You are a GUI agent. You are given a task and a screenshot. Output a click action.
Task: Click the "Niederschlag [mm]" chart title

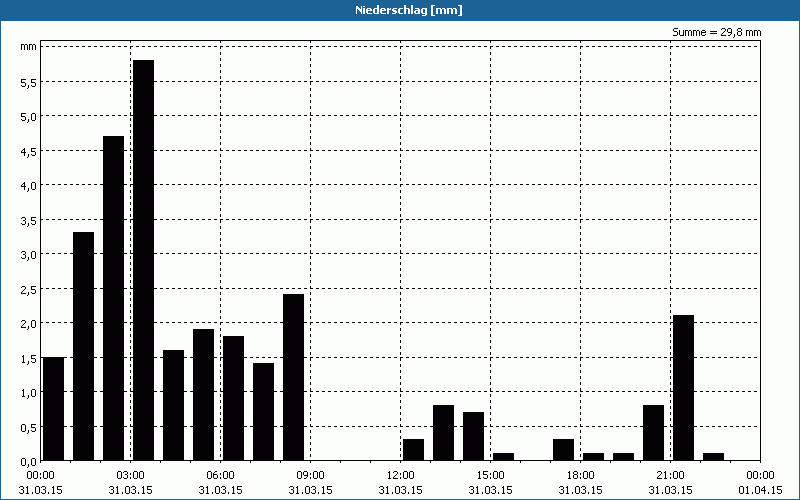click(x=409, y=10)
